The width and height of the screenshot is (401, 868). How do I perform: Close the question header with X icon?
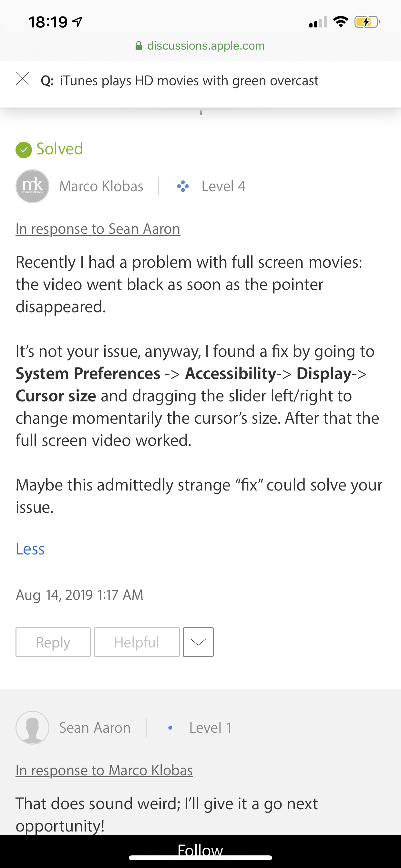pyautogui.click(x=23, y=79)
